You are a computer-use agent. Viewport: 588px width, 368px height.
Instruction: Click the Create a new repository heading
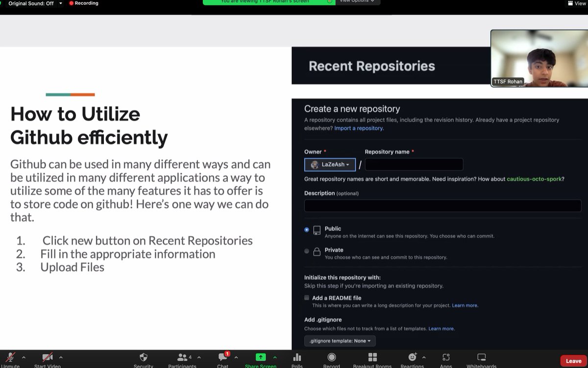coord(352,109)
